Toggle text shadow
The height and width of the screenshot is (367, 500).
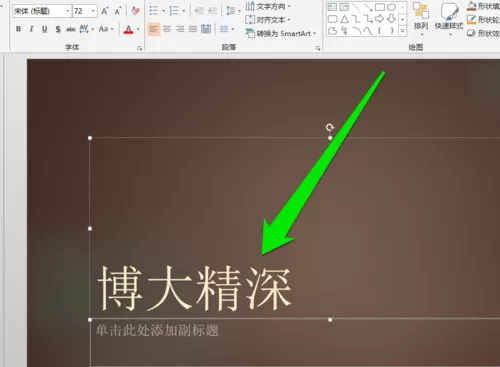click(58, 29)
